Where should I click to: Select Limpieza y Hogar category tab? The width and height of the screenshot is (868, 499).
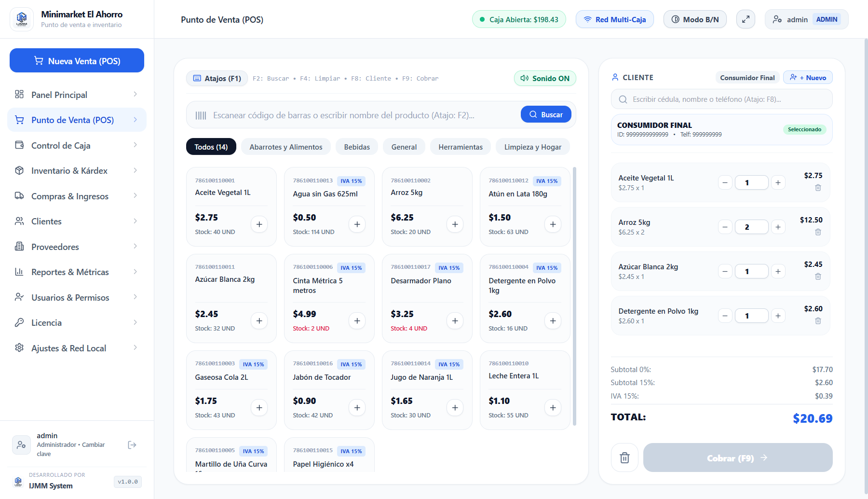tap(533, 147)
